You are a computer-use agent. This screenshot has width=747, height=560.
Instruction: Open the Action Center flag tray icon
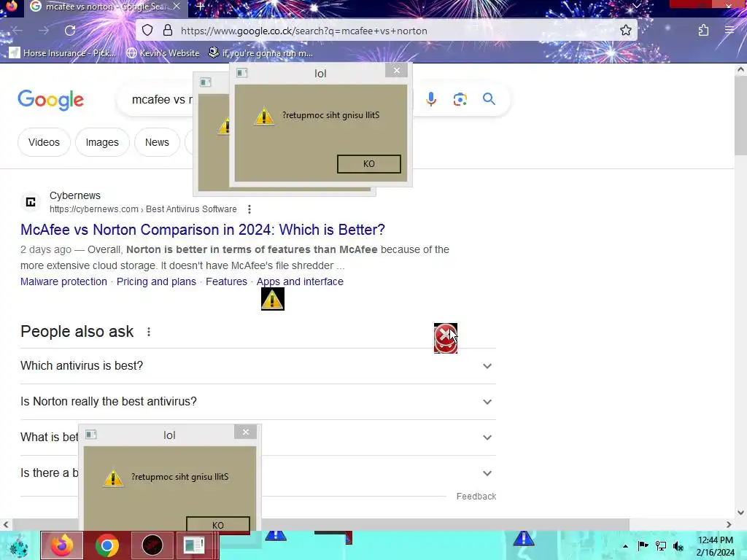(x=643, y=545)
